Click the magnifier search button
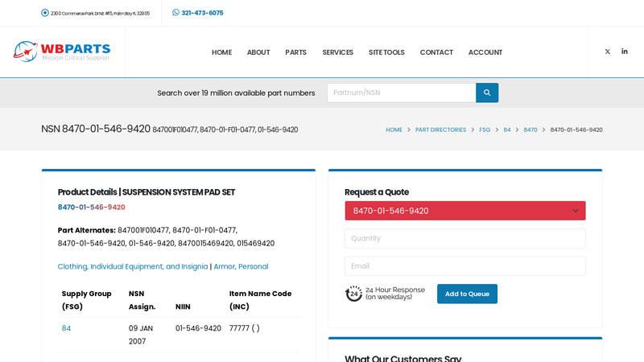The image size is (644, 362). click(x=487, y=93)
